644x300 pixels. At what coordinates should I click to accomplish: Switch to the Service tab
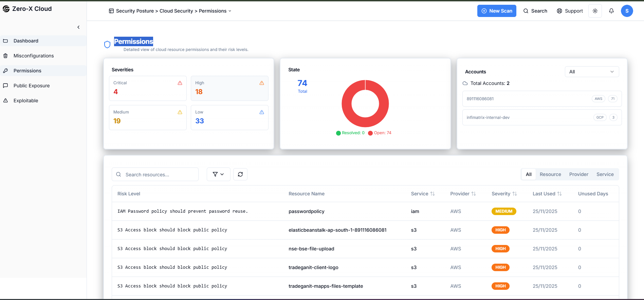pos(605,174)
